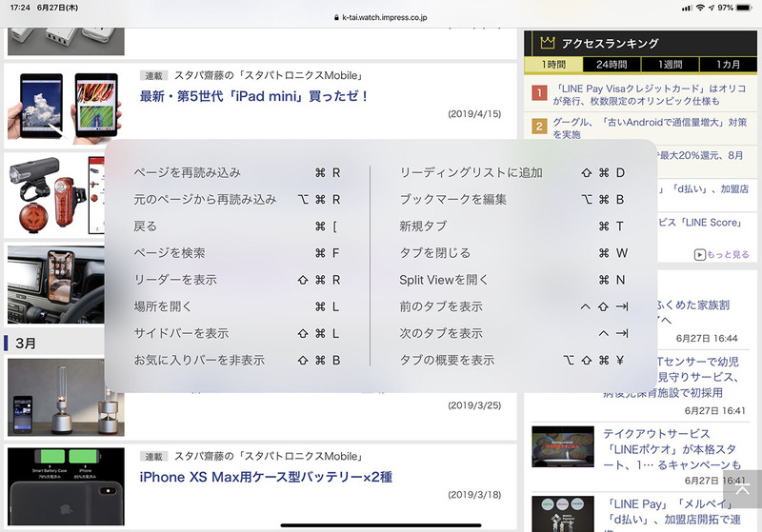This screenshot has height=532, width=762.
Task: Open car phone mount article thumbnail
Action: point(56,284)
